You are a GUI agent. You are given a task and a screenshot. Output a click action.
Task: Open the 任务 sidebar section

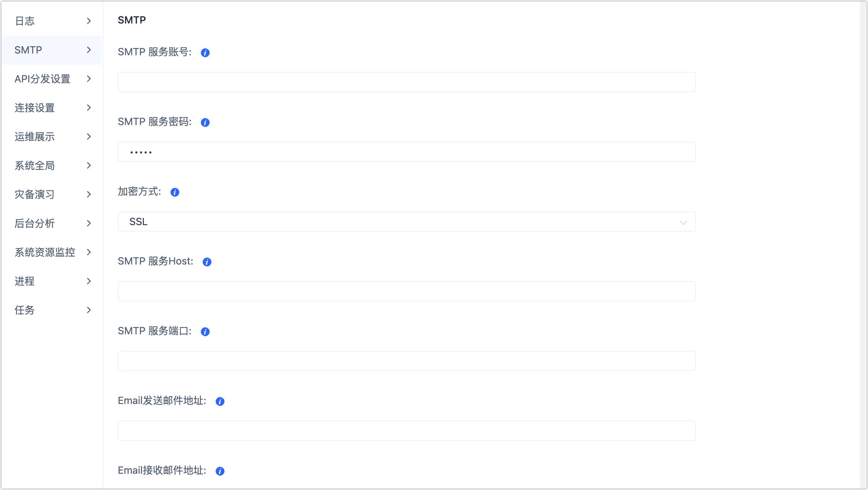pyautogui.click(x=24, y=310)
